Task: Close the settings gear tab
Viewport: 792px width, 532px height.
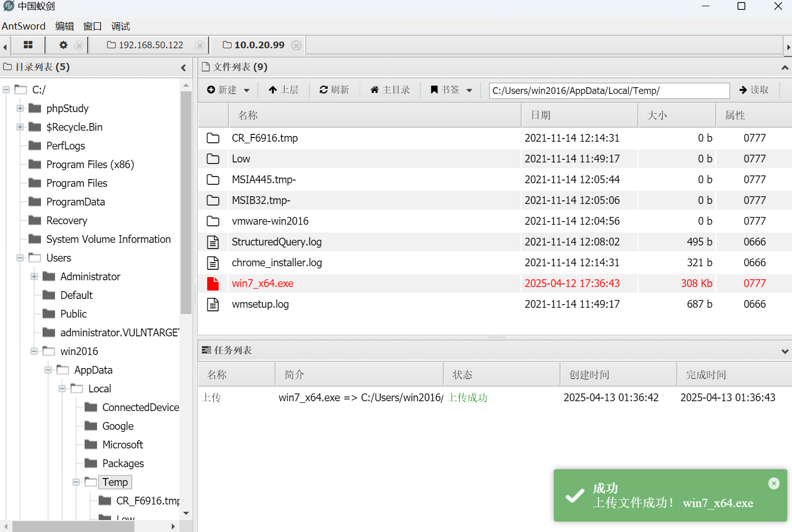Action: [79, 46]
